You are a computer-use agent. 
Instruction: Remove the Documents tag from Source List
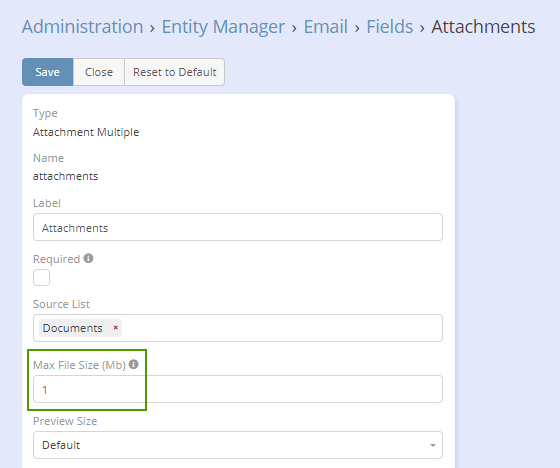[115, 328]
